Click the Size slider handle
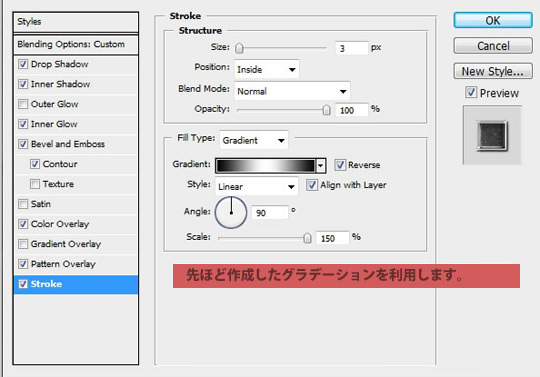Image resolution: width=540 pixels, height=377 pixels. coord(239,48)
